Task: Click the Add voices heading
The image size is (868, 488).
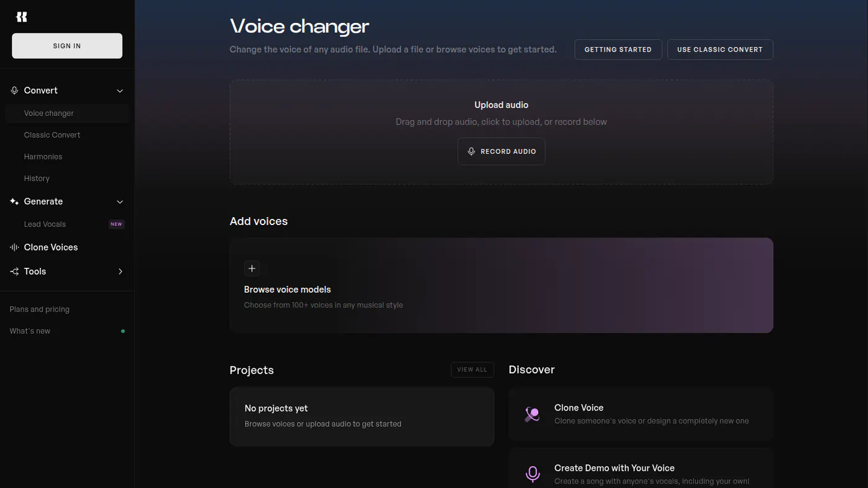Action: click(x=259, y=221)
